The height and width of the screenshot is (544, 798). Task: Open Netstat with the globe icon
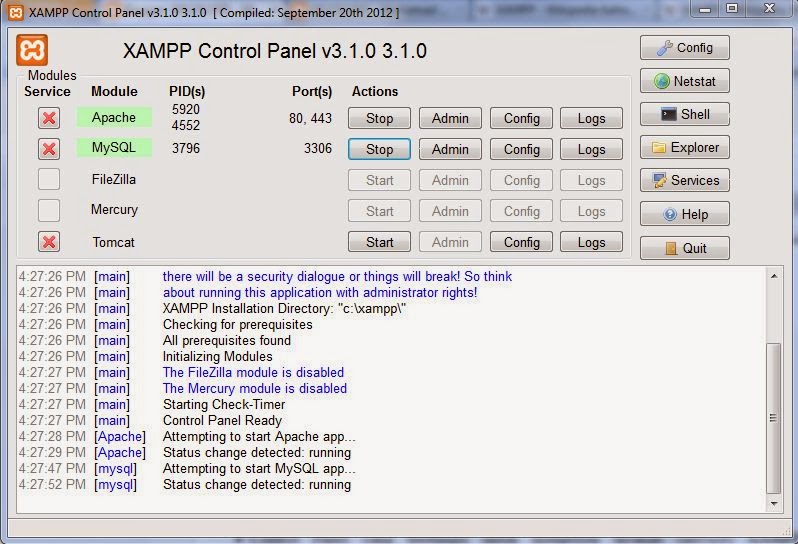pos(685,81)
